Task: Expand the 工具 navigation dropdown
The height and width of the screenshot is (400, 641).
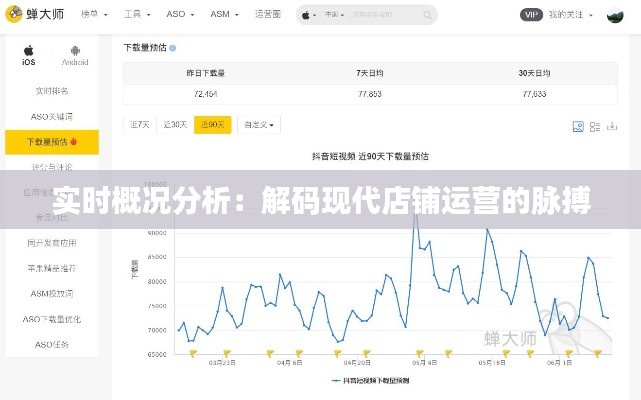Action: [135, 15]
